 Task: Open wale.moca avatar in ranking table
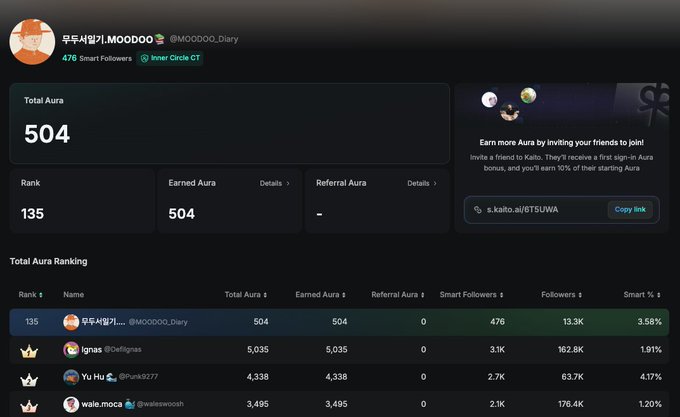tap(71, 404)
